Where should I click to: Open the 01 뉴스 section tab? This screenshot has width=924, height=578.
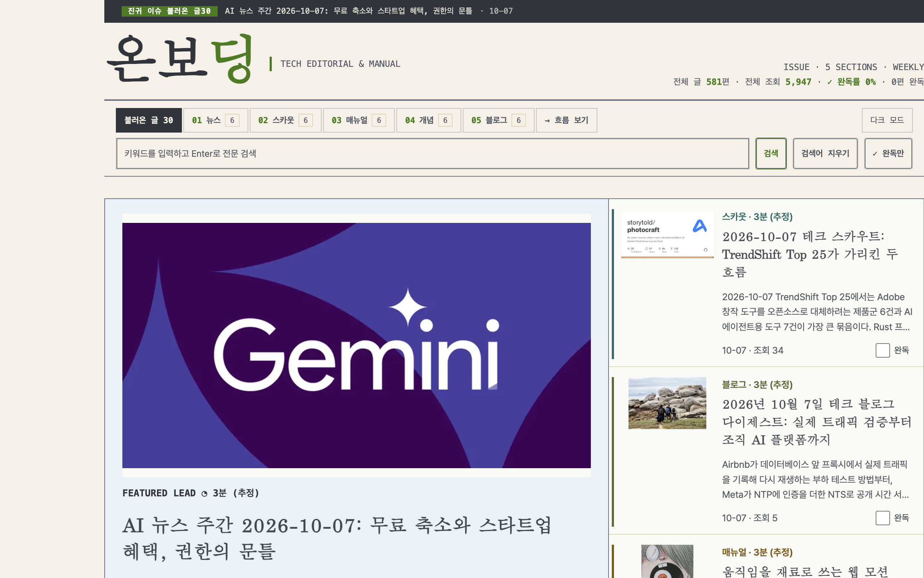pyautogui.click(x=215, y=120)
